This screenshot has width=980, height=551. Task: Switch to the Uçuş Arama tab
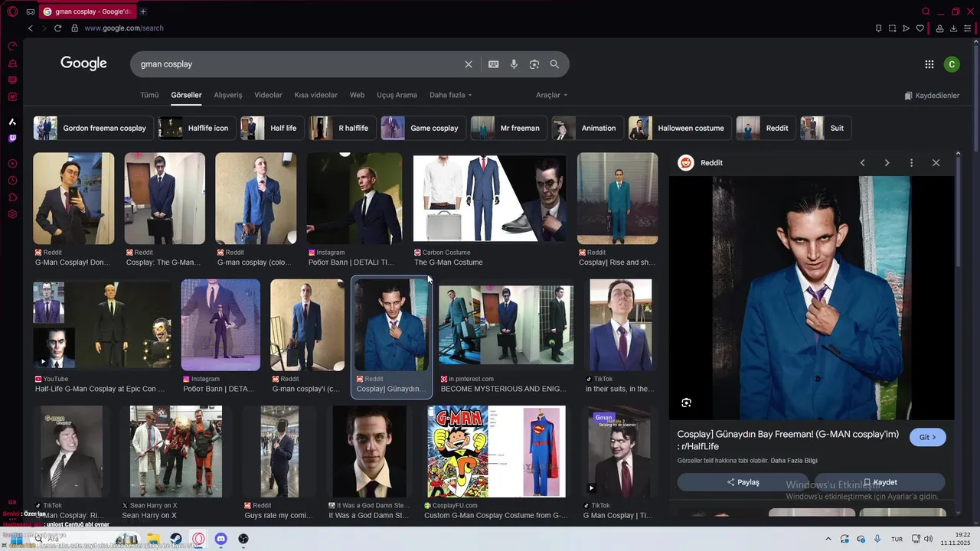click(397, 95)
